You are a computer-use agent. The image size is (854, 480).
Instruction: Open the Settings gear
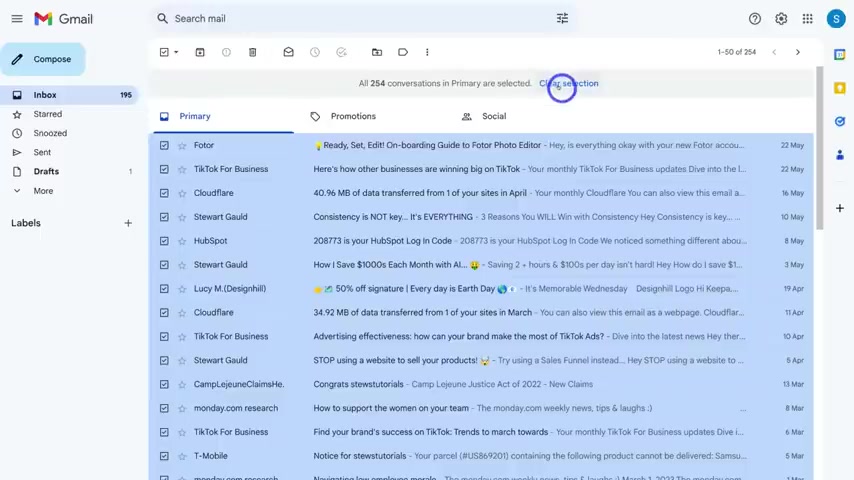[781, 19]
